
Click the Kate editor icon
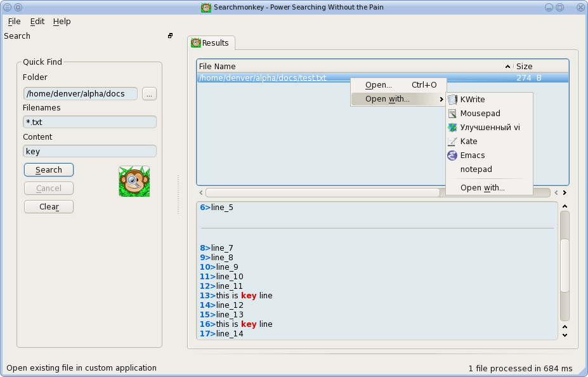pos(452,142)
